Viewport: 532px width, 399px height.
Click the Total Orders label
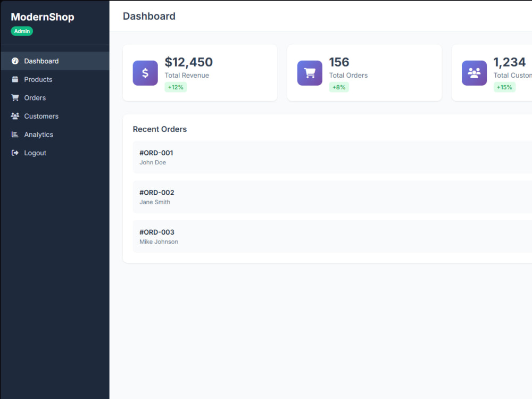pyautogui.click(x=348, y=76)
